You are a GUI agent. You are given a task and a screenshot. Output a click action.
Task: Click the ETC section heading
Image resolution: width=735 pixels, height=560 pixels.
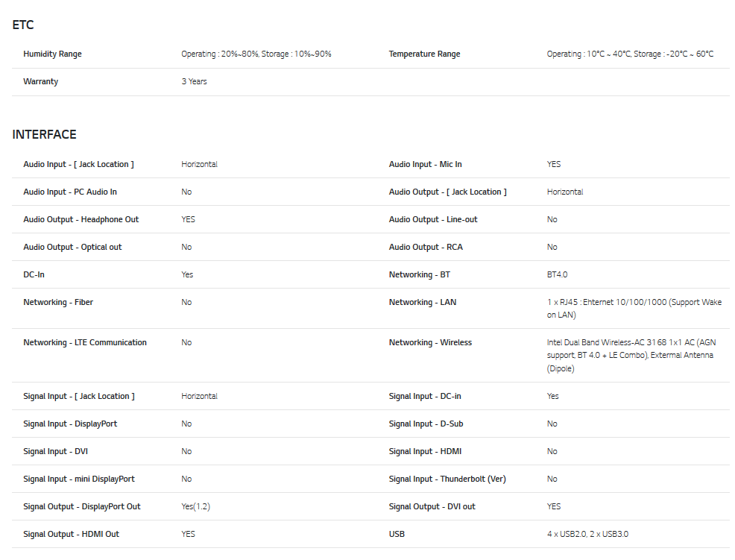point(23,25)
